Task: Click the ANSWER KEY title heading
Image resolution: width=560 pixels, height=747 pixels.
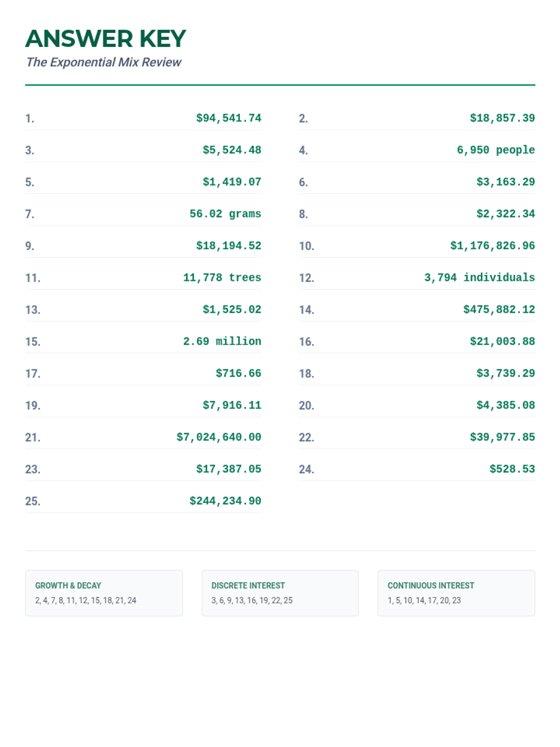Action: coord(105,39)
